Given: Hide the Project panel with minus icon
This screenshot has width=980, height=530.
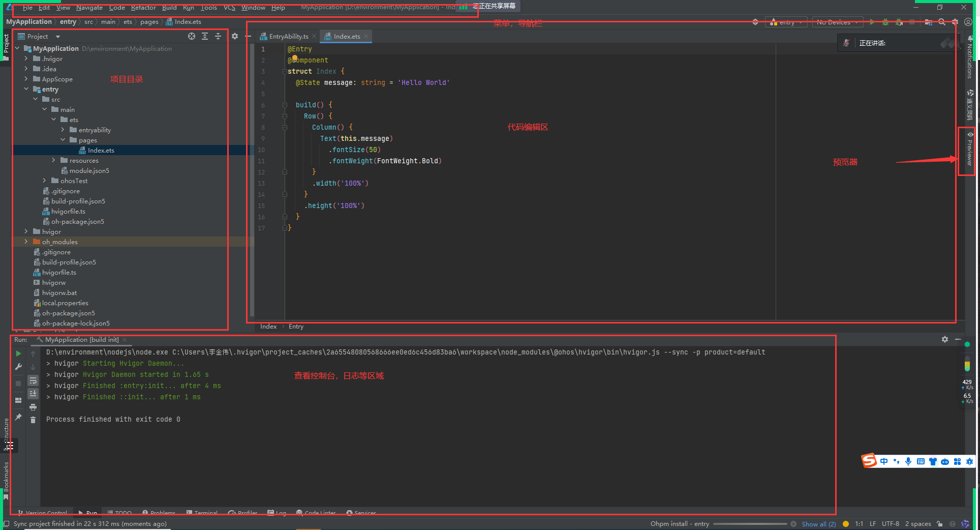Looking at the screenshot, I should pyautogui.click(x=248, y=36).
